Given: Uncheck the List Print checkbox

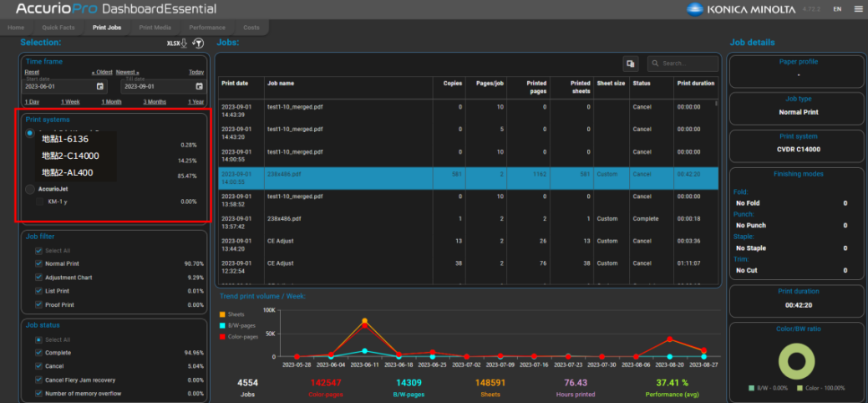Looking at the screenshot, I should (x=38, y=291).
